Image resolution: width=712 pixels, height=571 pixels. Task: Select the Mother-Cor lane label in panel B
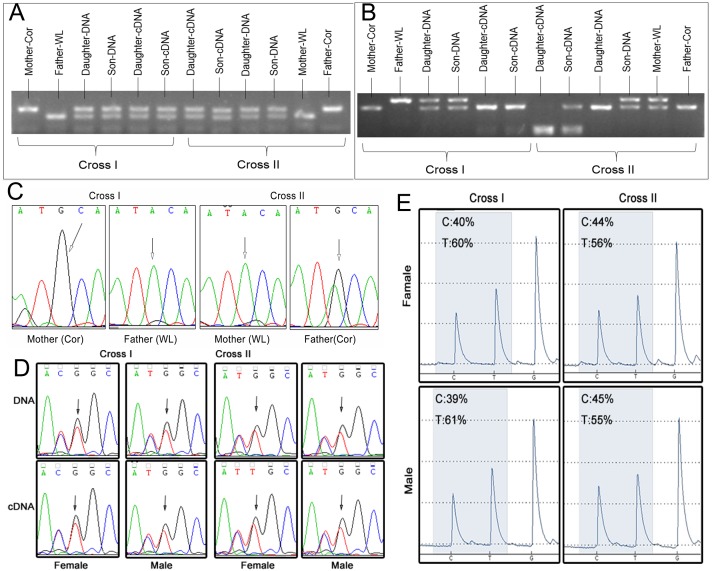(x=371, y=49)
